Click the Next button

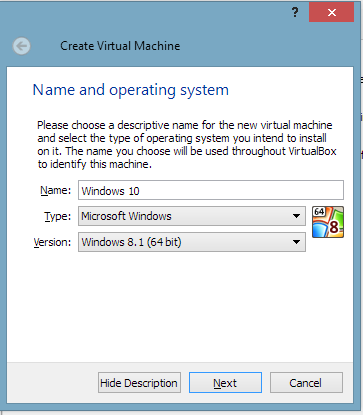click(225, 383)
